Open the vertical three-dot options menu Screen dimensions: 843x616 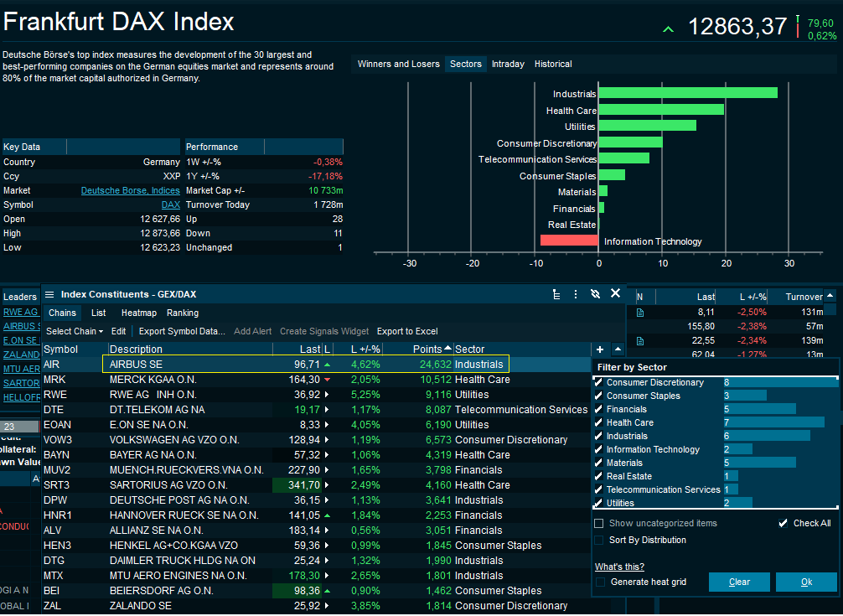[576, 294]
